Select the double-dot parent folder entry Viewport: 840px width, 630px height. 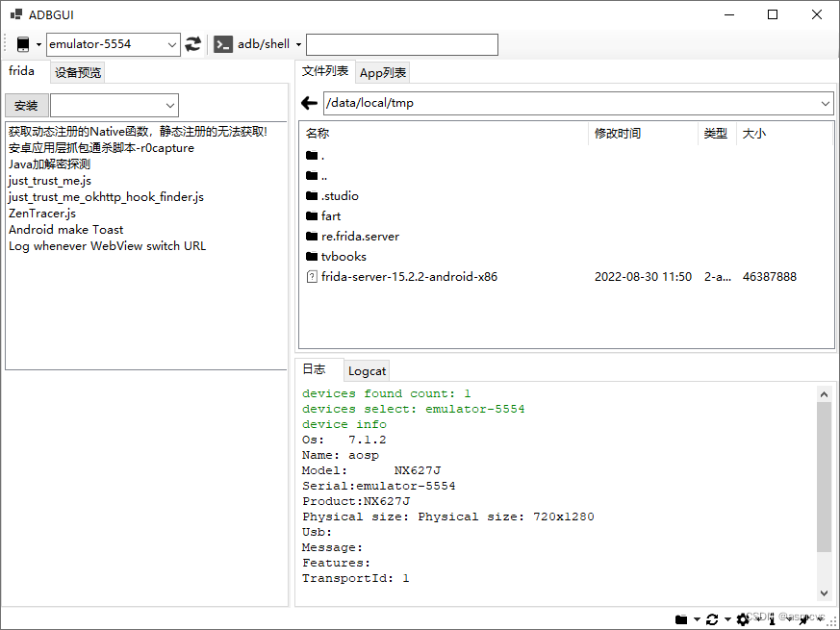[317, 176]
